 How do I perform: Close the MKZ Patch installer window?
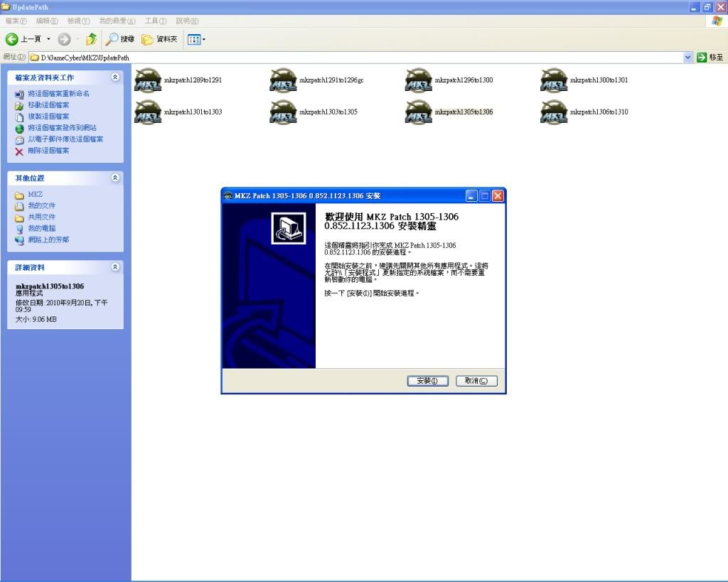[x=498, y=196]
